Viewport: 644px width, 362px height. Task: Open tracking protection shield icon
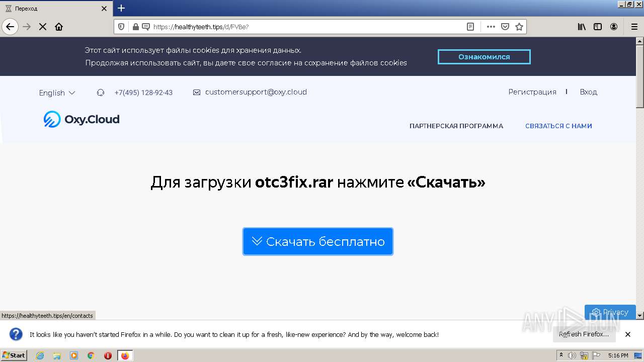(x=121, y=27)
